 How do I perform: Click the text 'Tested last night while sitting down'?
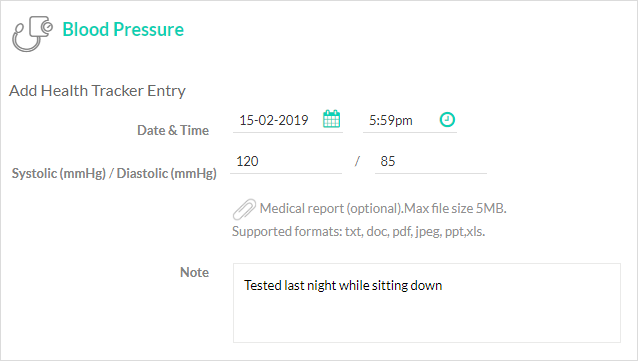343,285
